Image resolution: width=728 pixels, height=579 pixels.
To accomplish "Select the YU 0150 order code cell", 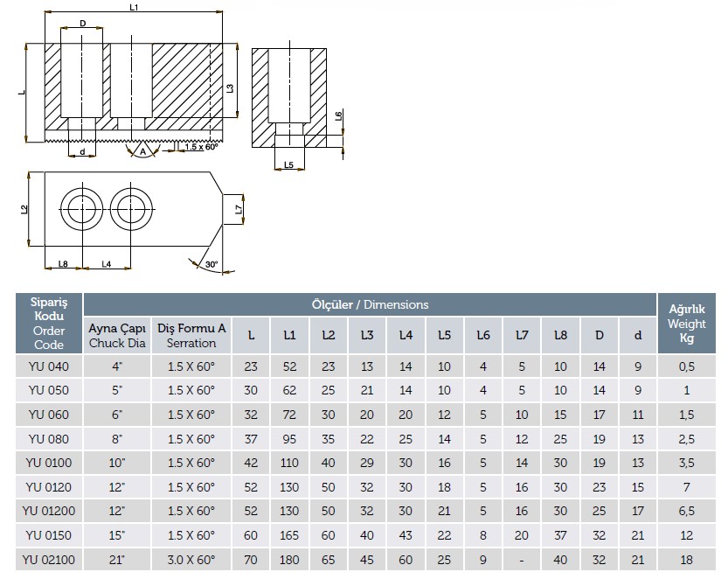I will click(49, 534).
